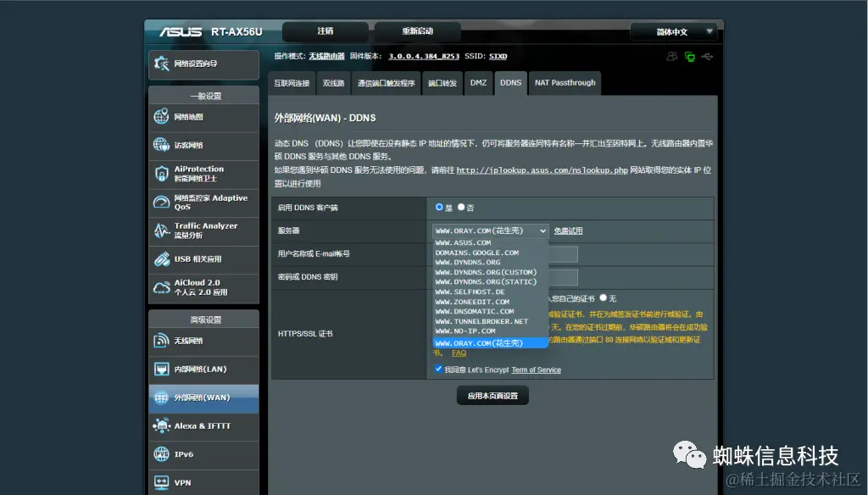This screenshot has width=868, height=495.
Task: Click the password or DDNS key field
Action: 563,277
